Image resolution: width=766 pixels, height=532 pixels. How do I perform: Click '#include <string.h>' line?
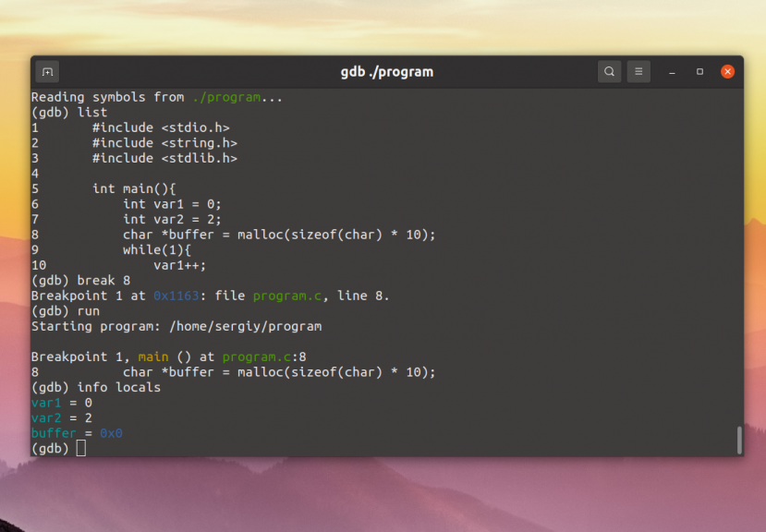pos(164,142)
